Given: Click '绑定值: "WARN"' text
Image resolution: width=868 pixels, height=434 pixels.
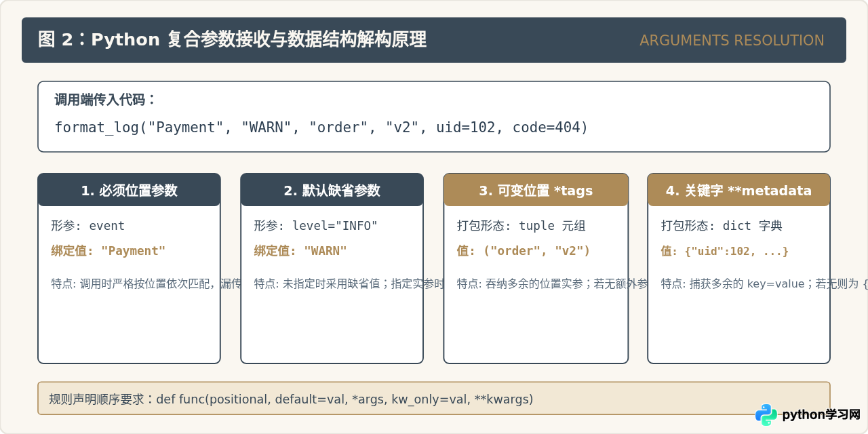Looking at the screenshot, I should click(300, 251).
